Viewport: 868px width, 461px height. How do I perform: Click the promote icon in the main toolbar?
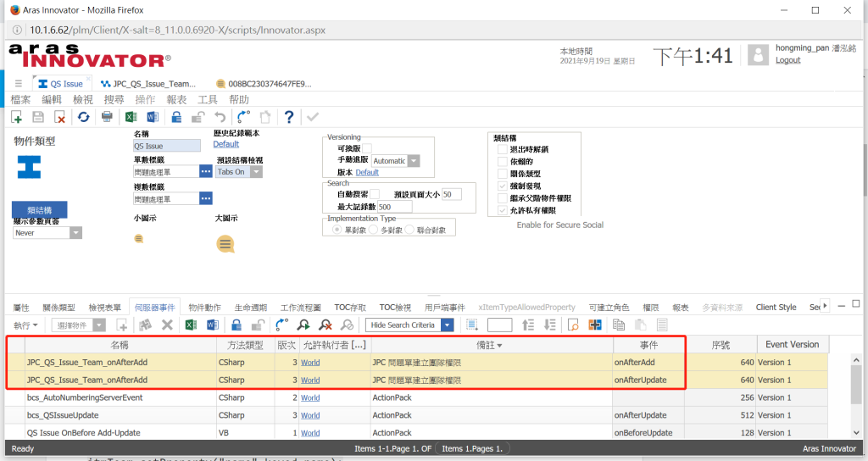click(243, 117)
